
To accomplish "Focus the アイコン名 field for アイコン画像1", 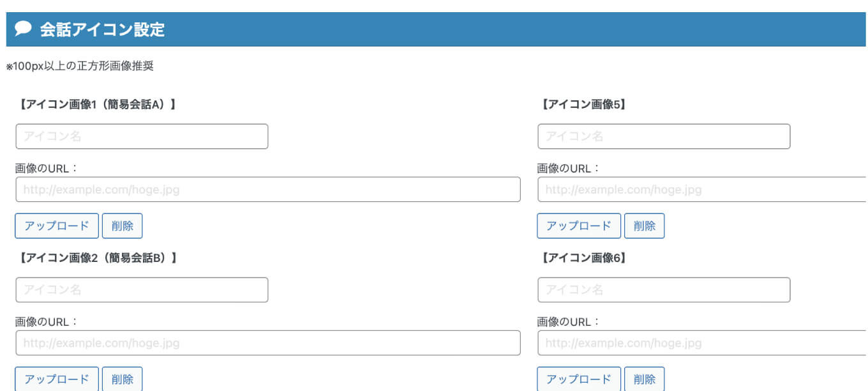I will 142,136.
